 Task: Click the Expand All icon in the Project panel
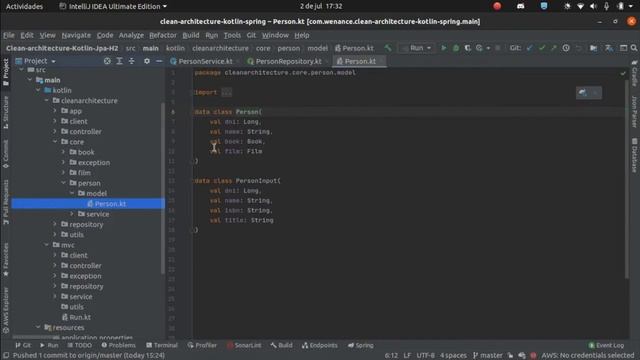(119, 61)
